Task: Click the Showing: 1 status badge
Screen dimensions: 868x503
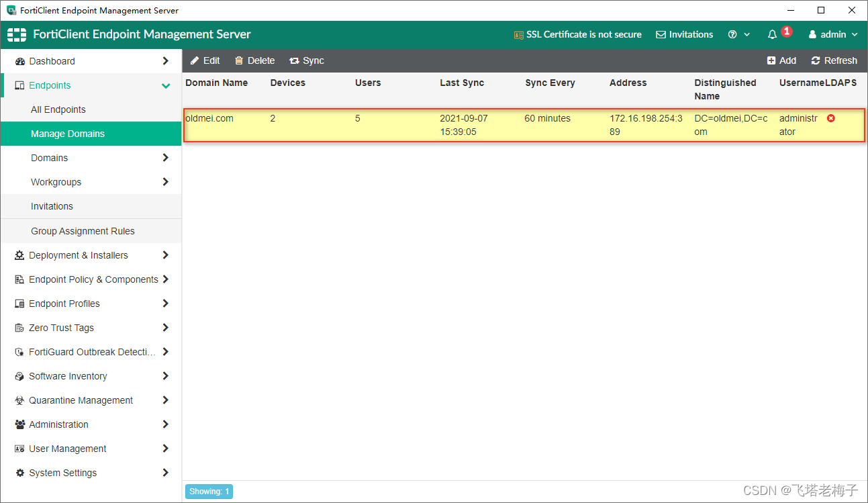Action: tap(209, 492)
